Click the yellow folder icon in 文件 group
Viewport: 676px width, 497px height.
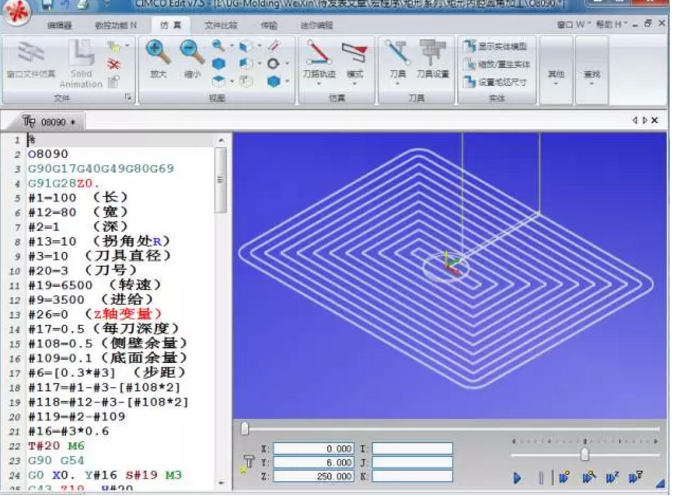pos(114,46)
